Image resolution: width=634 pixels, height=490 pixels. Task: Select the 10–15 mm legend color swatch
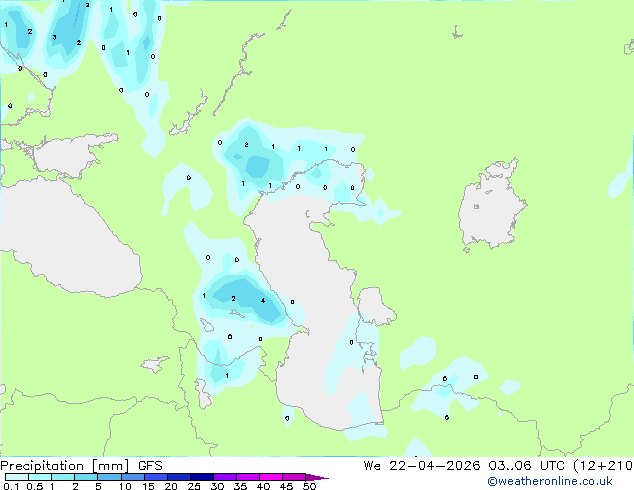(133, 477)
